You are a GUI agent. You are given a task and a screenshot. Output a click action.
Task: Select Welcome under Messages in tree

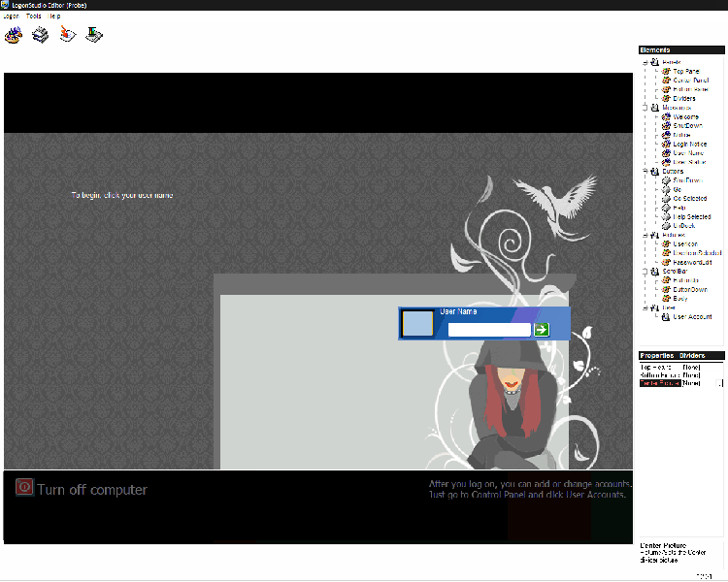tap(685, 116)
